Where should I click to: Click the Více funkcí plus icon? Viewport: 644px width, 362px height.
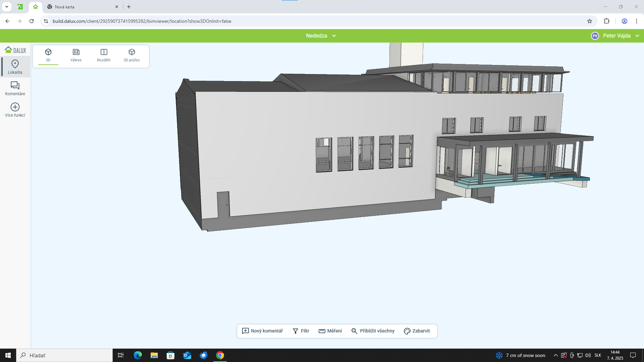(15, 107)
